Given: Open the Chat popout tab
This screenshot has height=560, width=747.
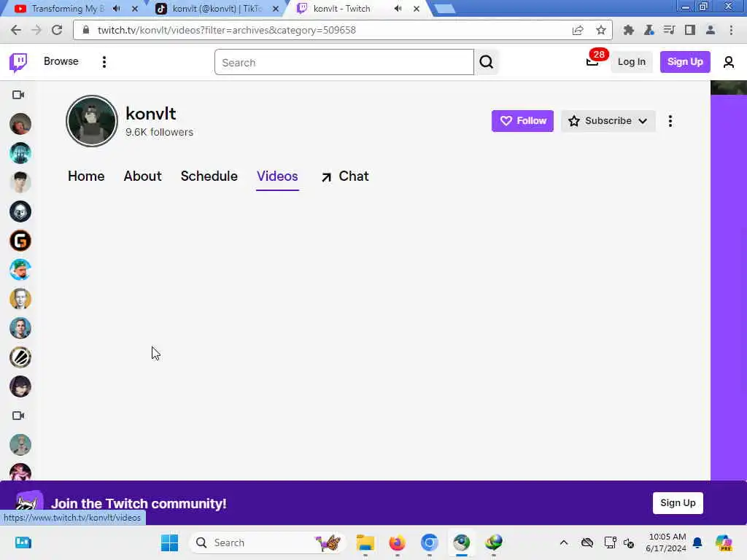Looking at the screenshot, I should tap(345, 176).
